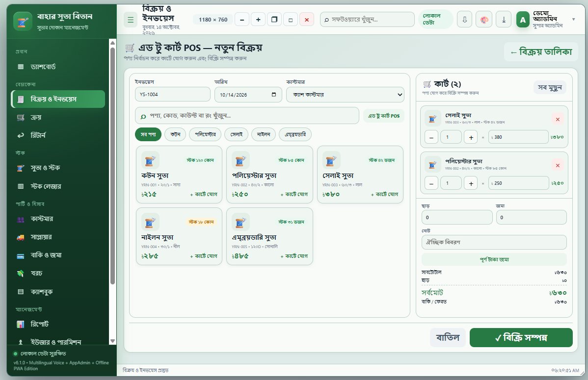
Task: Filter products by নাইলন
Action: pyautogui.click(x=264, y=134)
